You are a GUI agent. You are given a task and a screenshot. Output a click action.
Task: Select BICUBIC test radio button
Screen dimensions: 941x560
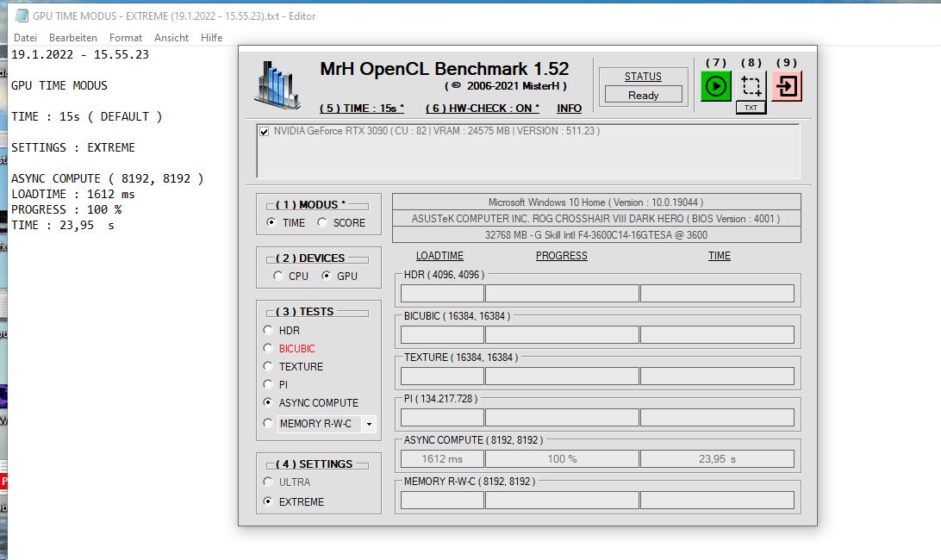[x=268, y=347]
